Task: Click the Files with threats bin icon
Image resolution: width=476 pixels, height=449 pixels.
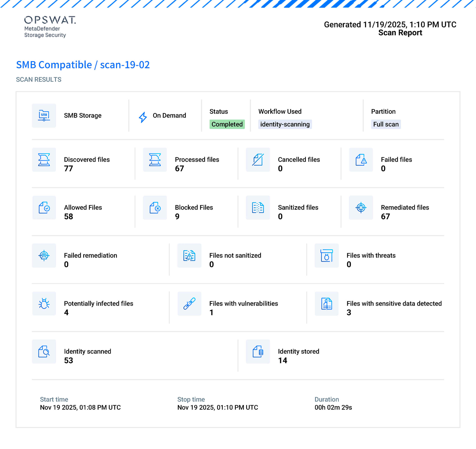Action: pos(326,256)
